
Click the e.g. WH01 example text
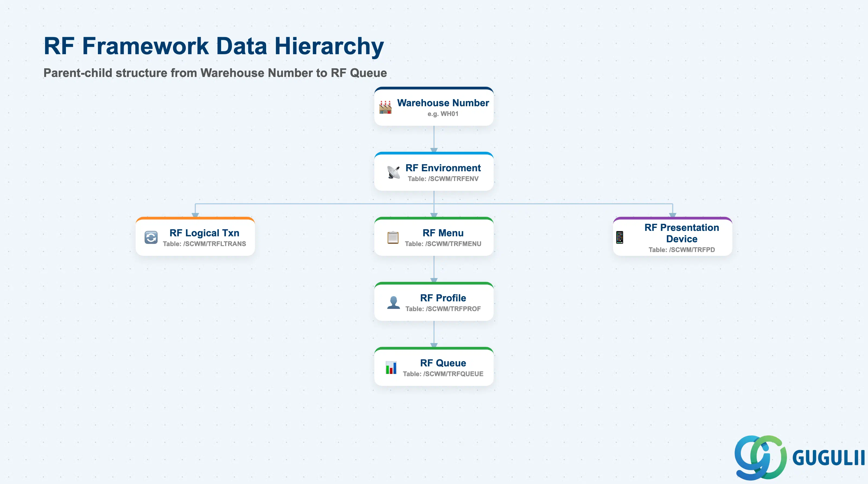pyautogui.click(x=443, y=114)
